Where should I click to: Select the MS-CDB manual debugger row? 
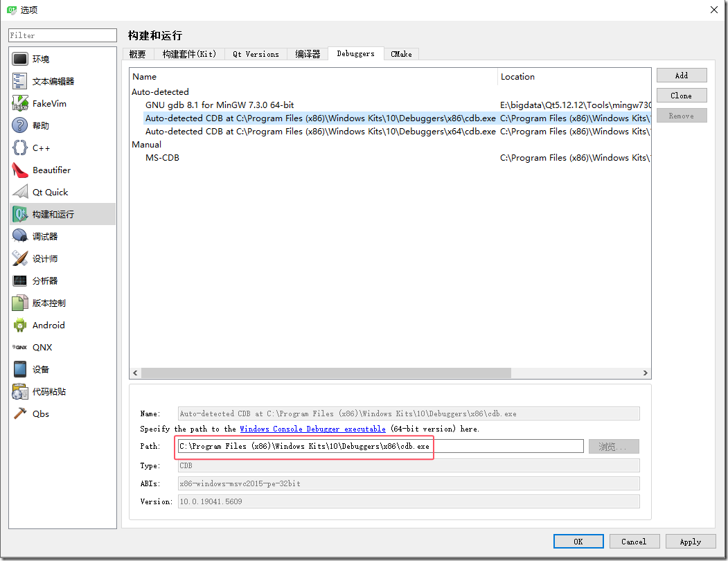tap(390, 158)
